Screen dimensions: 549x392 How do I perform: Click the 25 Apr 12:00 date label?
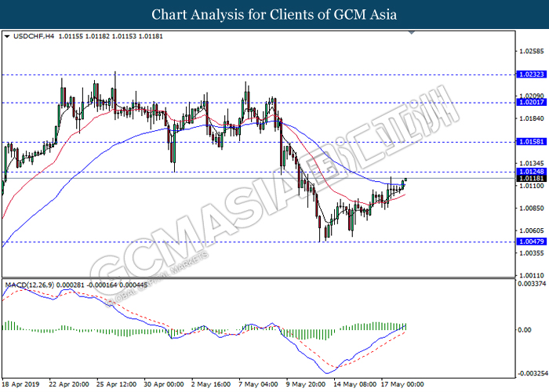(x=117, y=384)
